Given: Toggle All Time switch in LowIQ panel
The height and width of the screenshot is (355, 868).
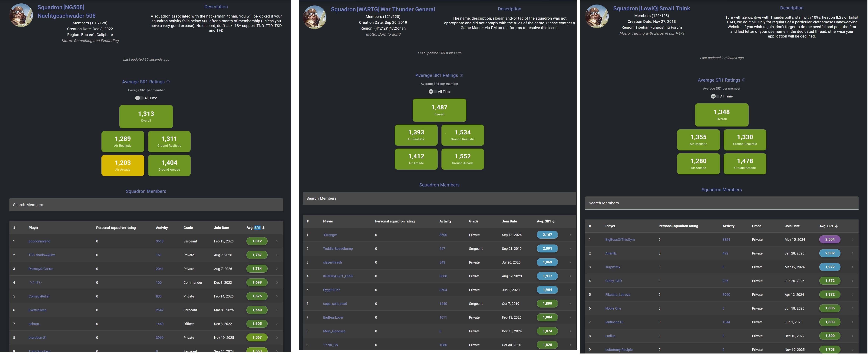Looking at the screenshot, I should pyautogui.click(x=714, y=96).
